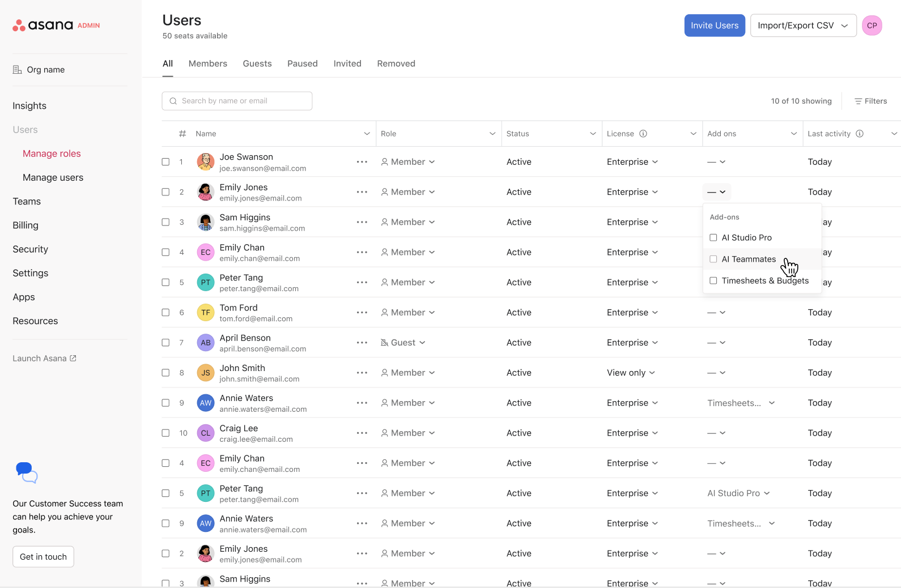Check the AI Studio Pro add-on
901x588 pixels.
point(713,238)
